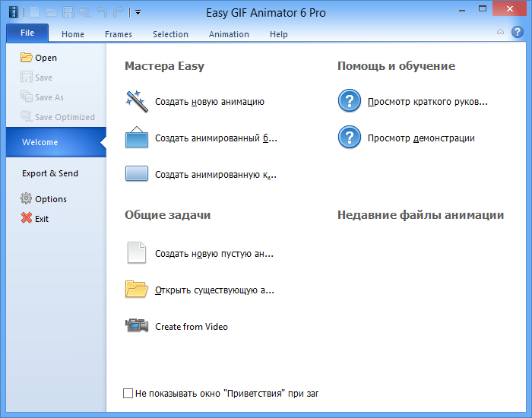532x418 pixels.
Task: Click the magic wand wizard icon
Action: pos(136,101)
